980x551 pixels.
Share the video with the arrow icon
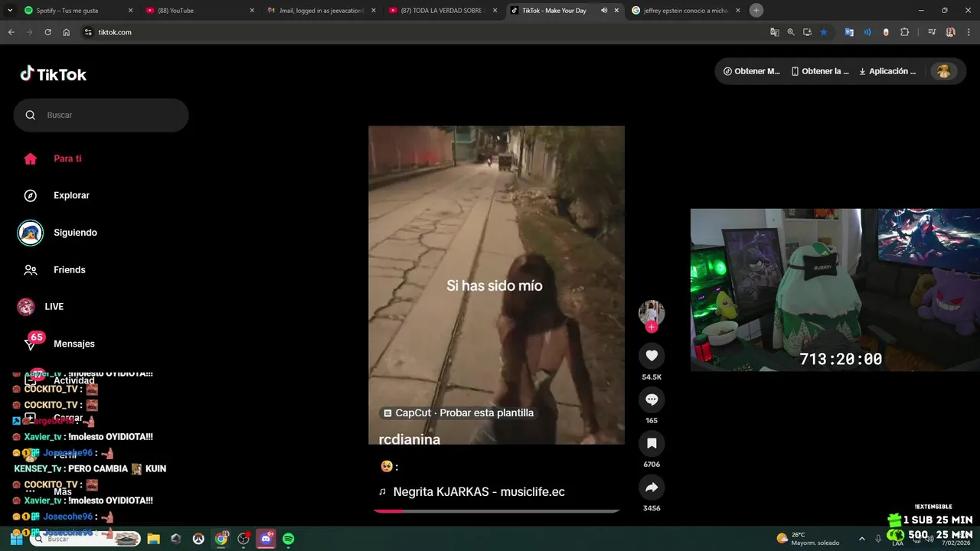pos(652,487)
